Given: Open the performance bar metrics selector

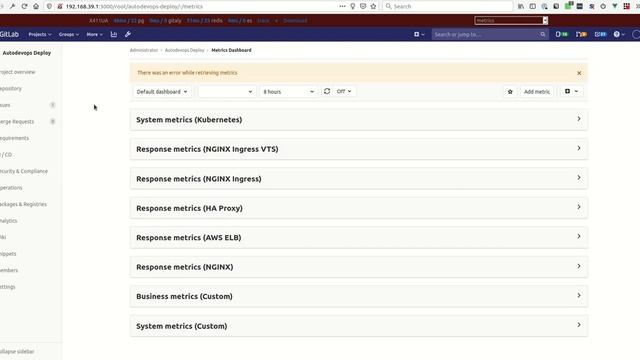Looking at the screenshot, I should click(x=511, y=20).
